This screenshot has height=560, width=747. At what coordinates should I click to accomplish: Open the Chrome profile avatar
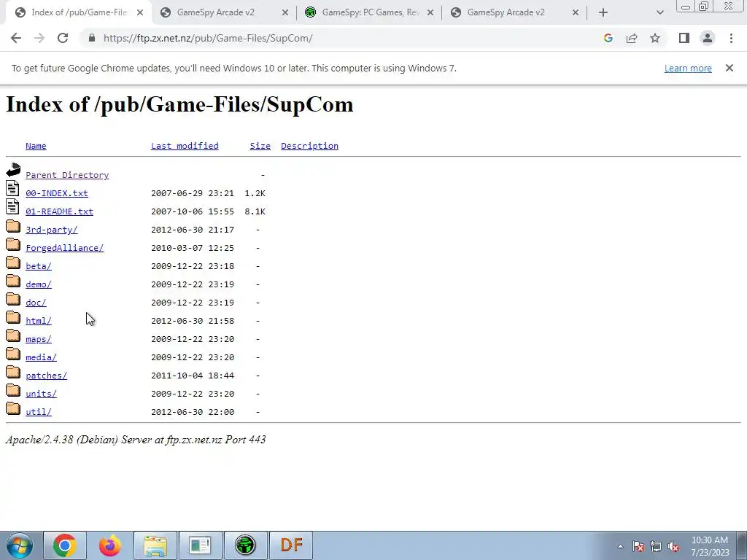708,38
